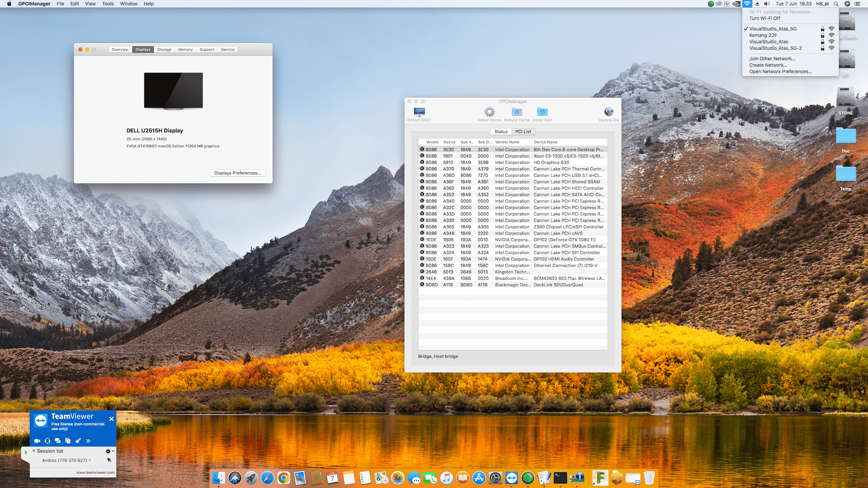
Task: Open the STONE drive on the desktop
Action: pos(845,101)
